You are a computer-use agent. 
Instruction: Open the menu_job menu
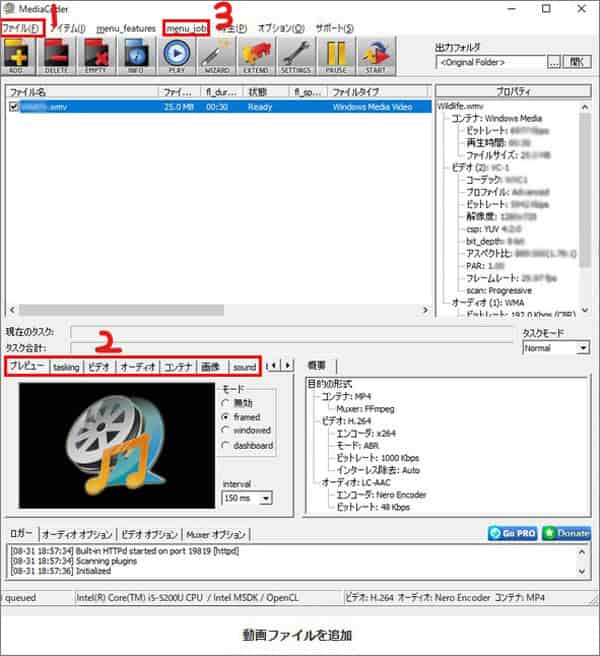(186, 28)
